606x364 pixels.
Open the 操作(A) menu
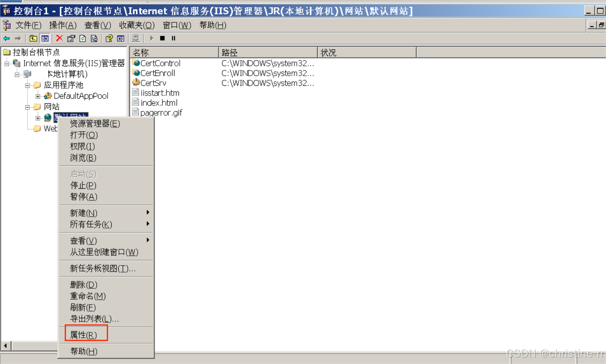[x=63, y=26]
